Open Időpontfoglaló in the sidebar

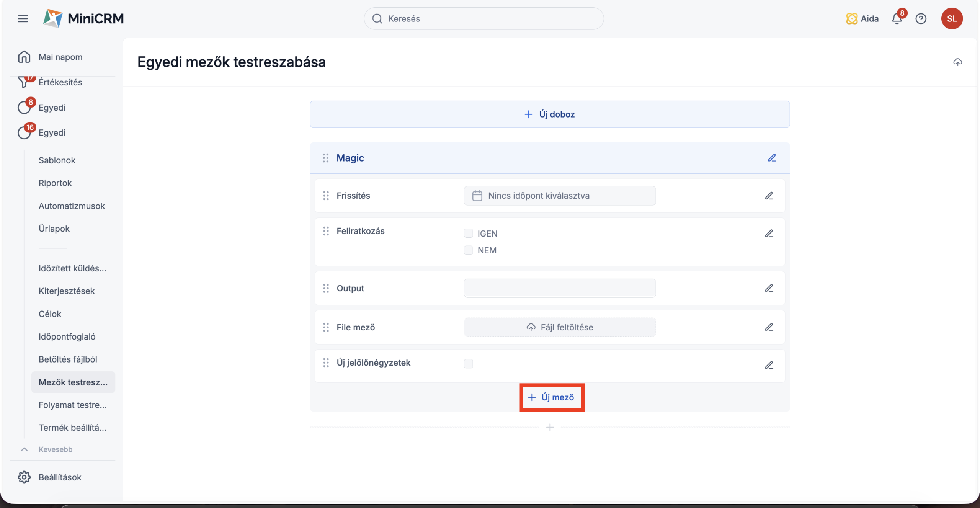(x=67, y=336)
